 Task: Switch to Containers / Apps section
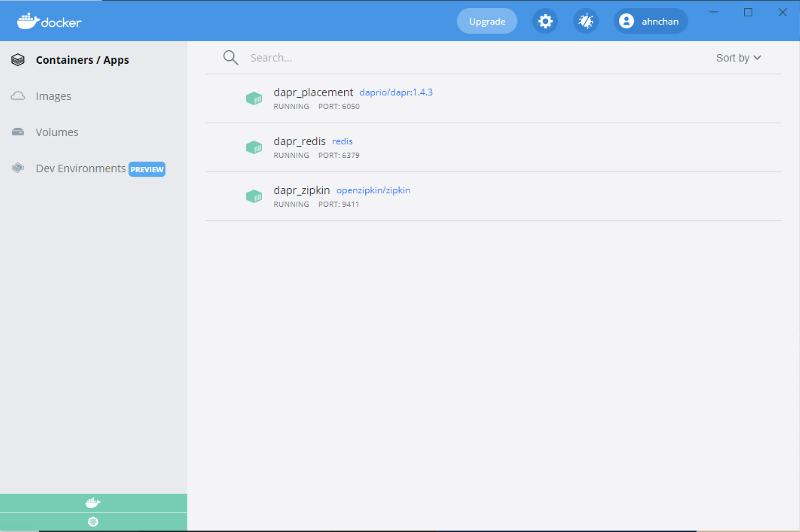pyautogui.click(x=82, y=60)
